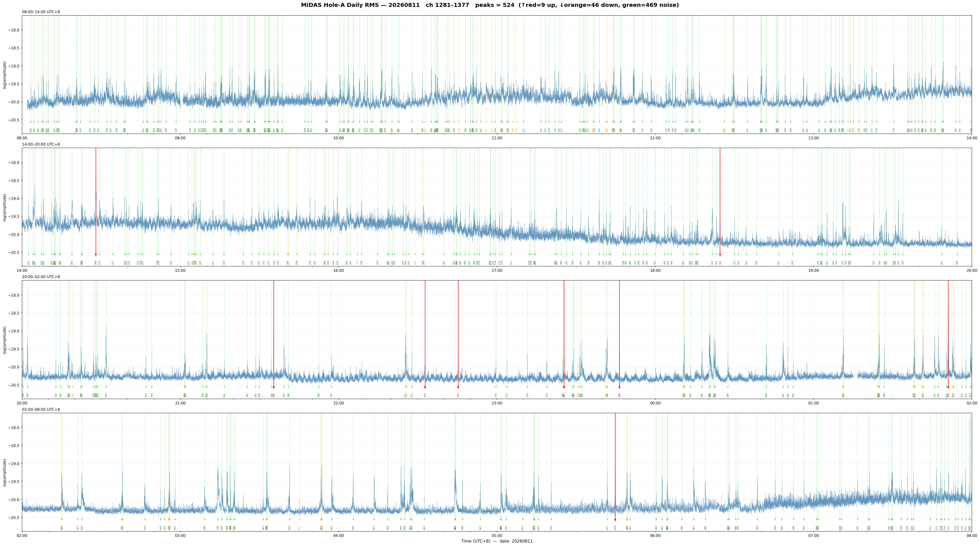Click the 10:00 time tick label

339,138
